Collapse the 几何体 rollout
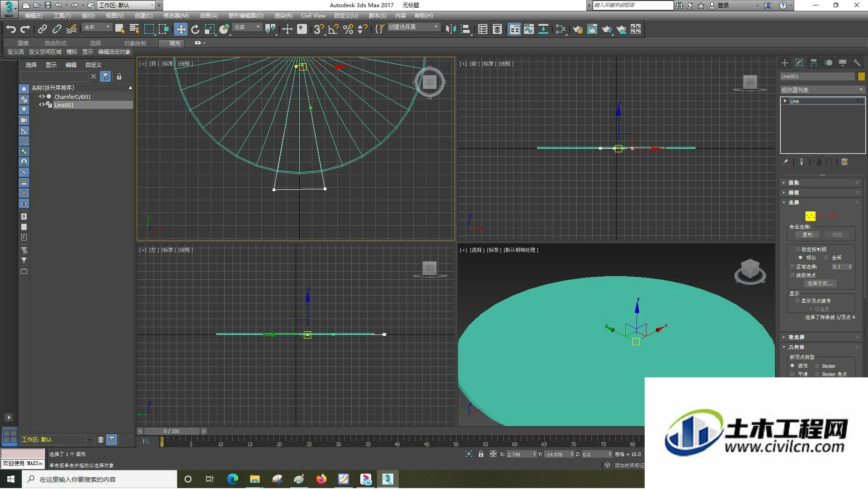This screenshot has width=868, height=489. point(821,347)
